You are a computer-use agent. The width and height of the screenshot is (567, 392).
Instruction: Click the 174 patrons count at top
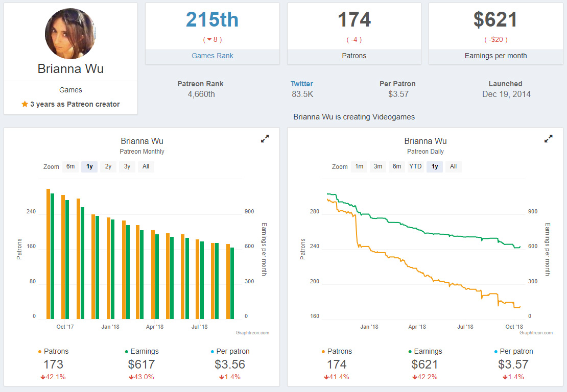(x=354, y=19)
